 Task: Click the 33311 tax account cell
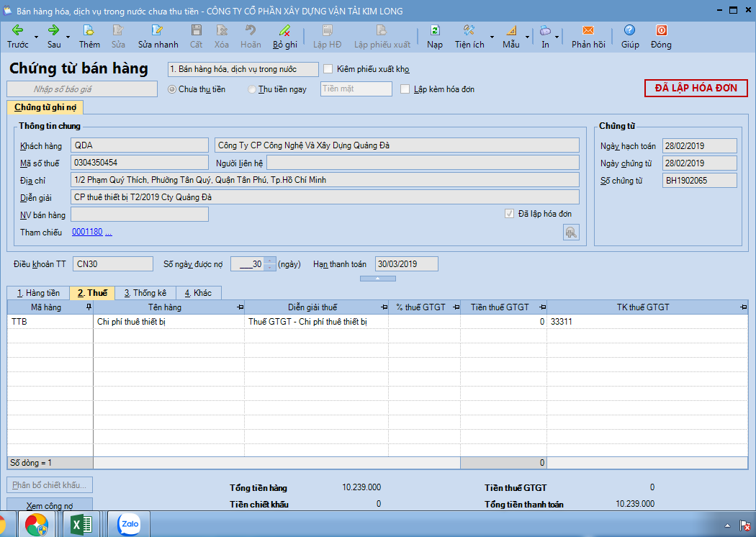[647, 322]
